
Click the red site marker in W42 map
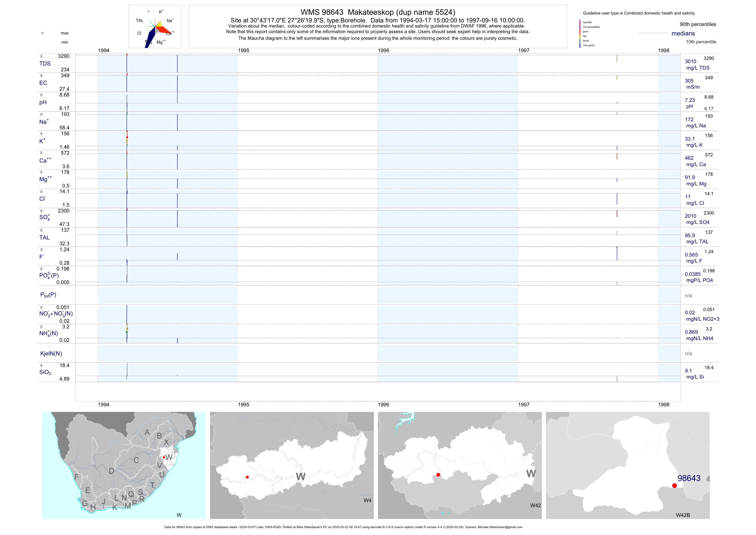tap(438, 475)
